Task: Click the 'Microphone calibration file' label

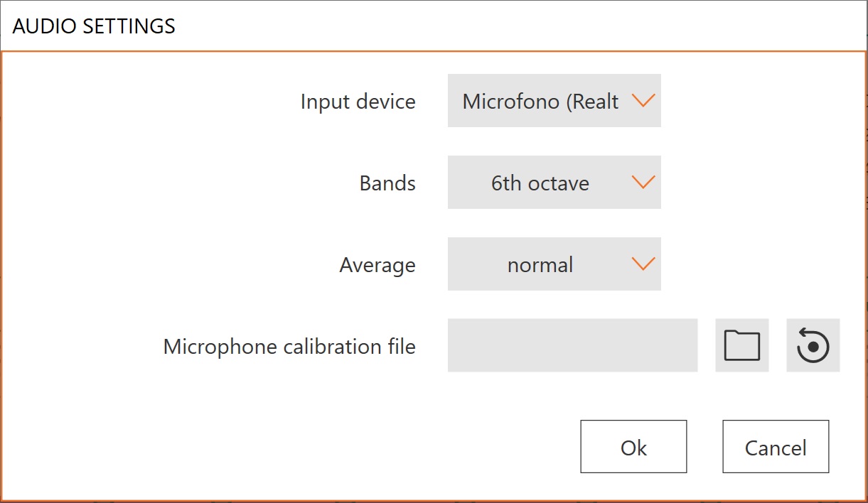Action: coord(289,347)
